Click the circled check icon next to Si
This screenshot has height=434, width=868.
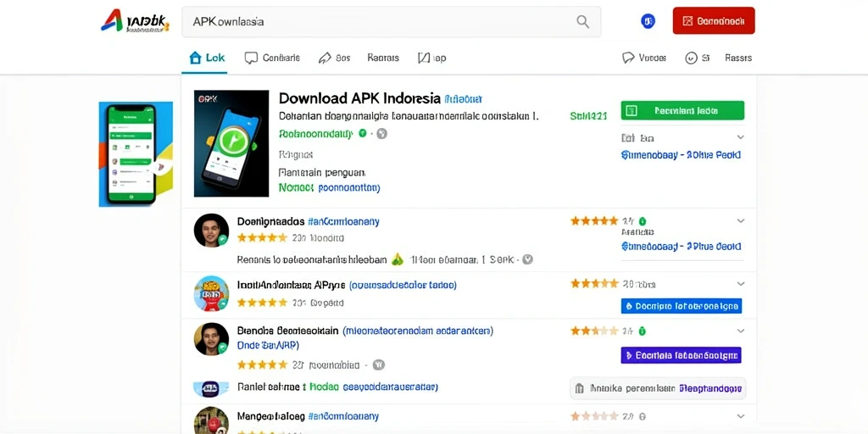coord(691,58)
